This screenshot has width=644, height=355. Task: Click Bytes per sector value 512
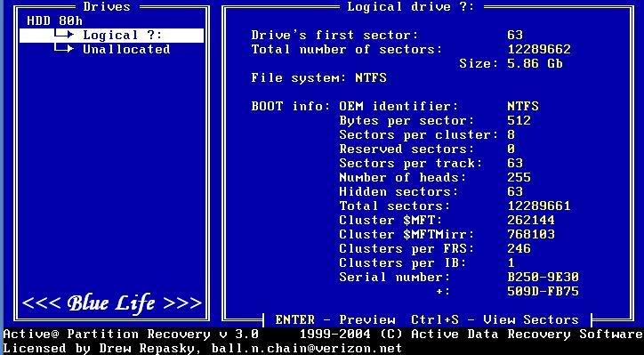519,120
